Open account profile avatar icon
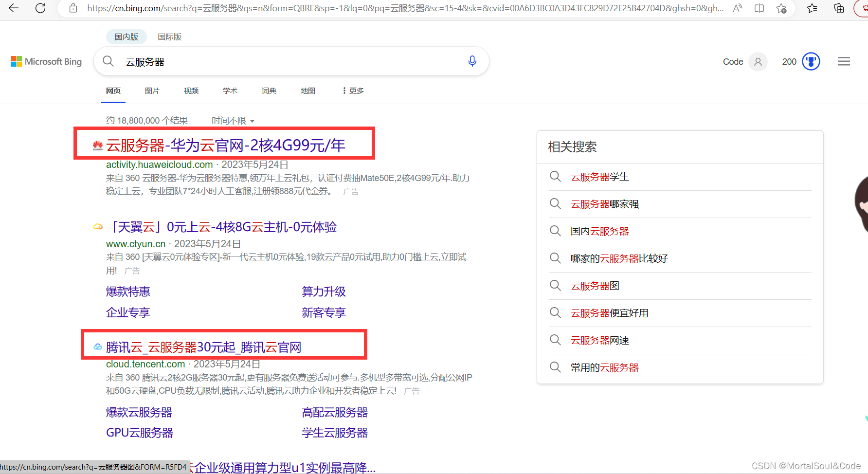 (x=758, y=62)
